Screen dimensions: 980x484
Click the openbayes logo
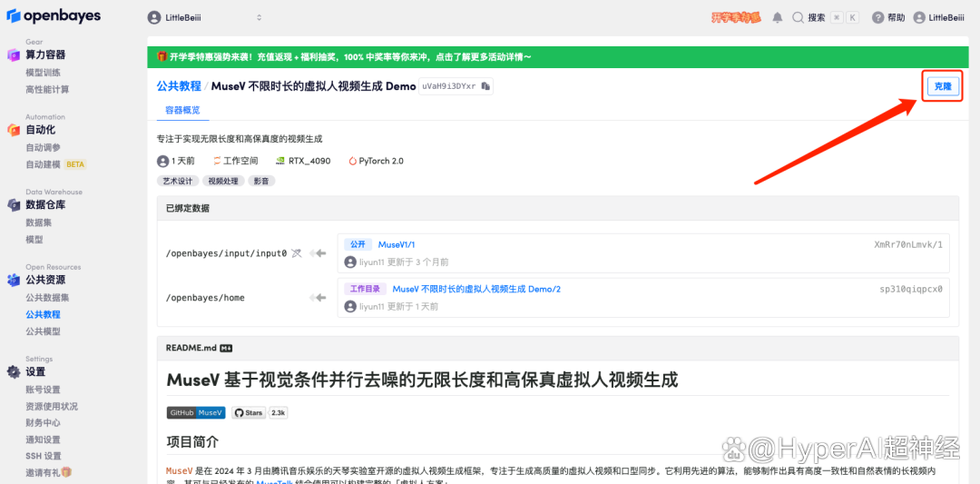(x=54, y=16)
